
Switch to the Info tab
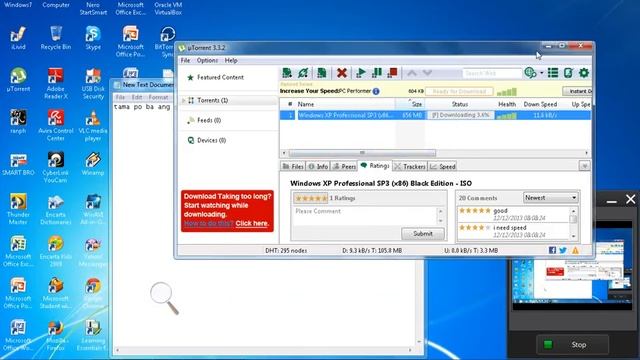(318, 166)
